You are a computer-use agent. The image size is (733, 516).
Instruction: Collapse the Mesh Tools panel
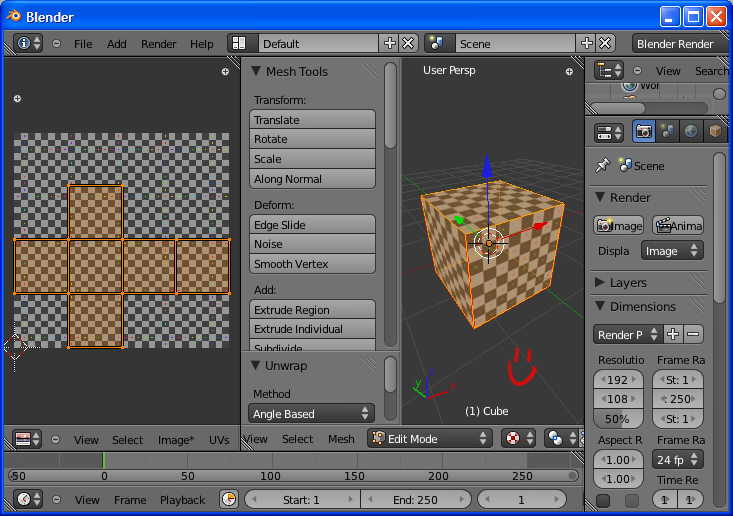(x=256, y=72)
